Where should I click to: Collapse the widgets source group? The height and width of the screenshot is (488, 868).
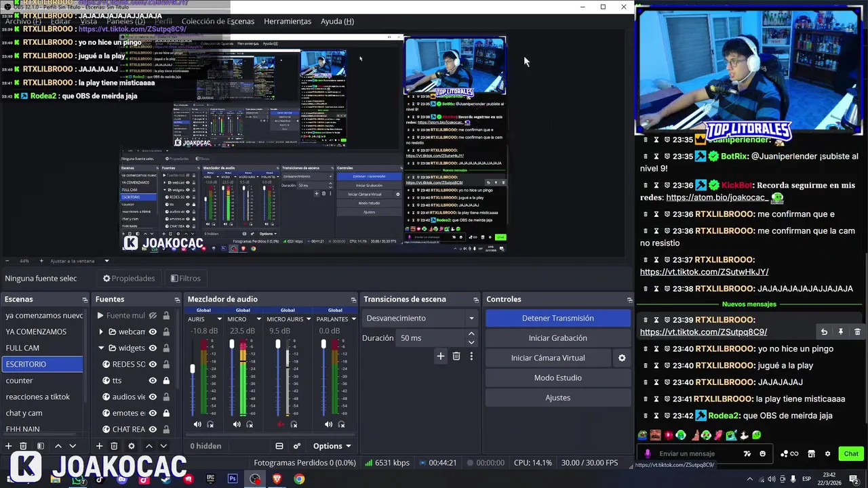[x=101, y=348]
